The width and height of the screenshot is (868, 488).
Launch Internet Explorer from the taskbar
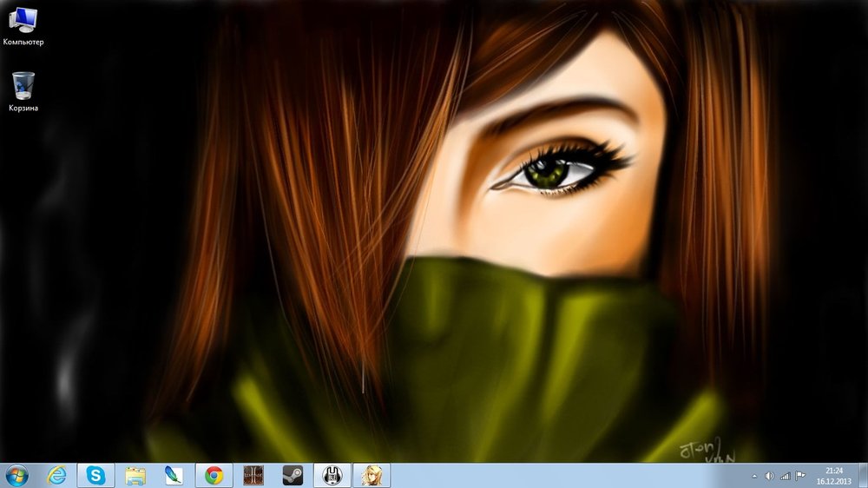tap(57, 475)
